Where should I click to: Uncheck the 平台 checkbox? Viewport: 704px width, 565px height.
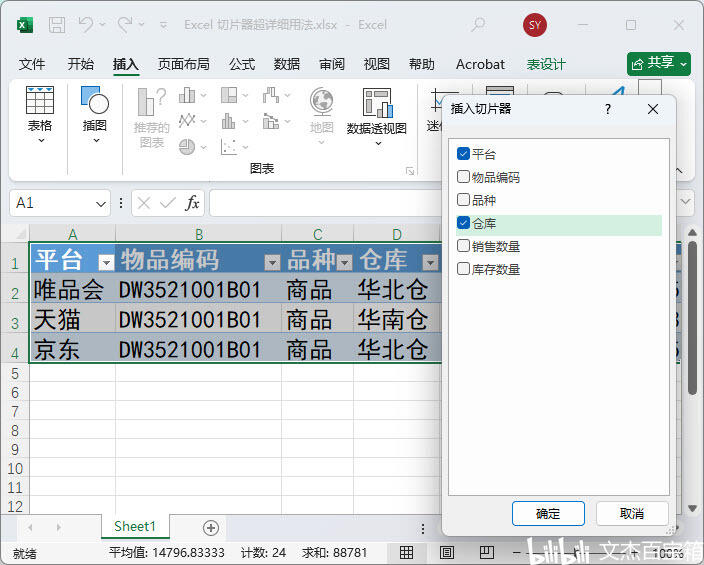[463, 154]
